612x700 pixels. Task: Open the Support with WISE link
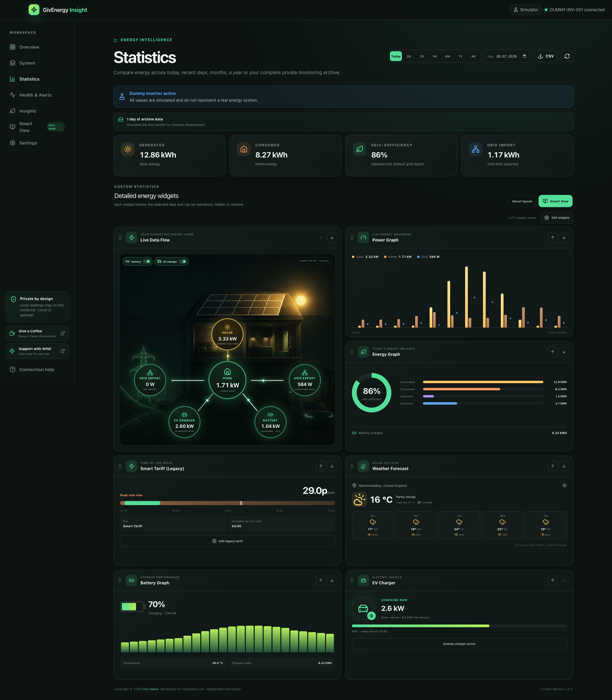click(x=37, y=351)
